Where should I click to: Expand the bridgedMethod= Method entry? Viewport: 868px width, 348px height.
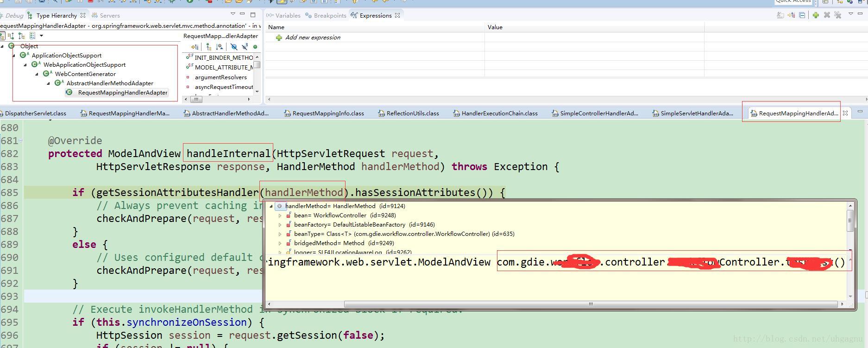280,243
